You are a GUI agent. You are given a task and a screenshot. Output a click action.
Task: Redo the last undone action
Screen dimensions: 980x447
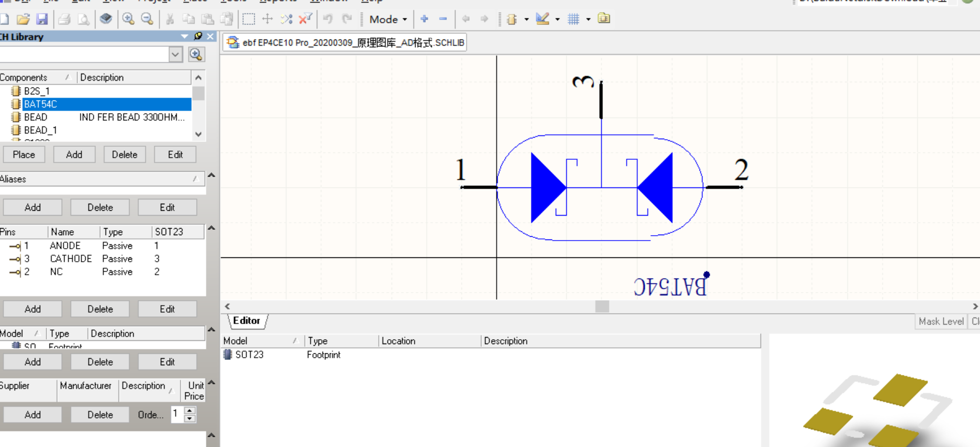coord(347,19)
